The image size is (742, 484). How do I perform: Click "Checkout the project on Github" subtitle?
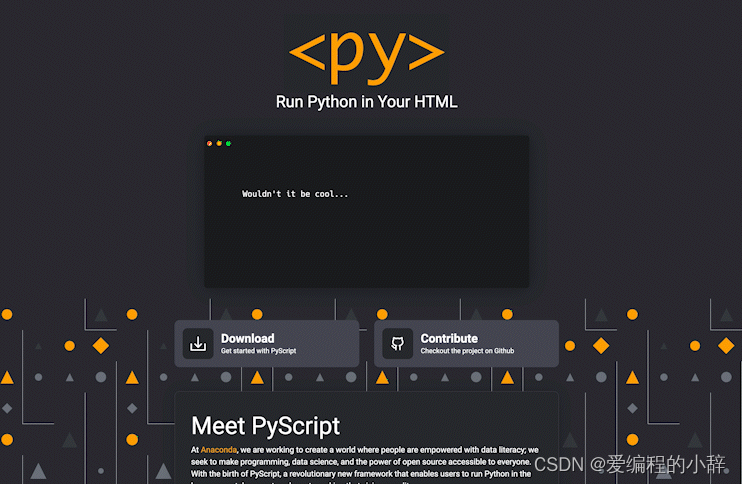point(467,351)
